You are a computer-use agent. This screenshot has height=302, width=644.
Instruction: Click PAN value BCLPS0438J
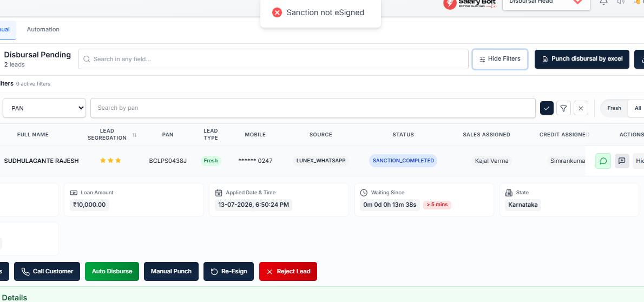click(168, 161)
